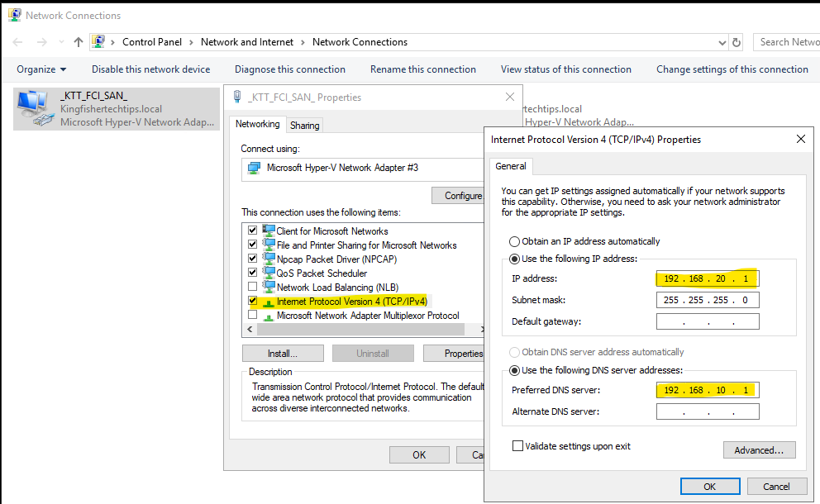Switch to the Networking tab
820x504 pixels.
tap(257, 124)
